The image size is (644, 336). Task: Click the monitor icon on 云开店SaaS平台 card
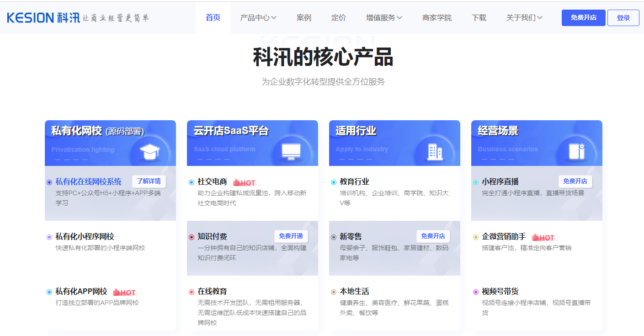(291, 151)
